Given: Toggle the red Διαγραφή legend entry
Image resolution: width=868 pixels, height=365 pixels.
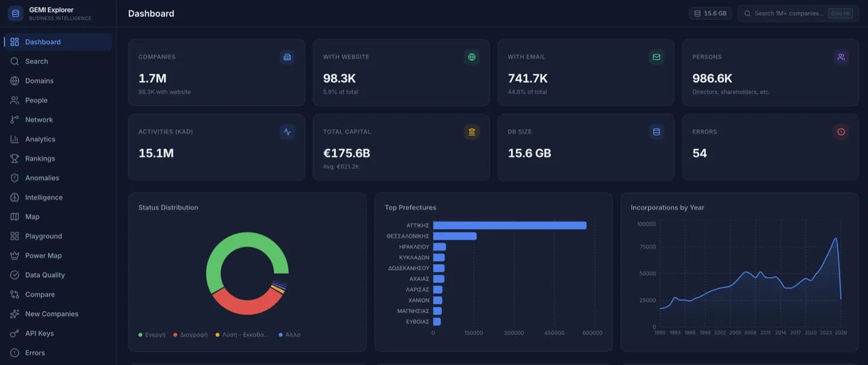Looking at the screenshot, I should [x=190, y=334].
